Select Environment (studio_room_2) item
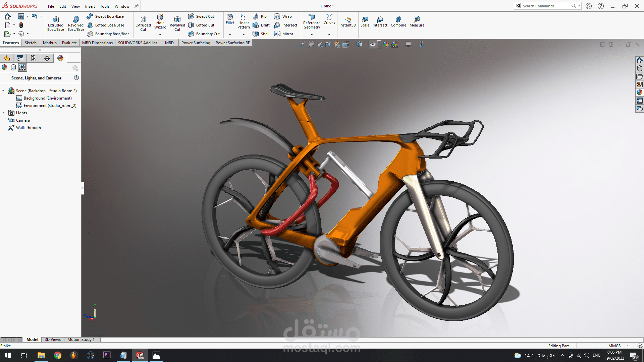The image size is (644, 362). [x=50, y=106]
